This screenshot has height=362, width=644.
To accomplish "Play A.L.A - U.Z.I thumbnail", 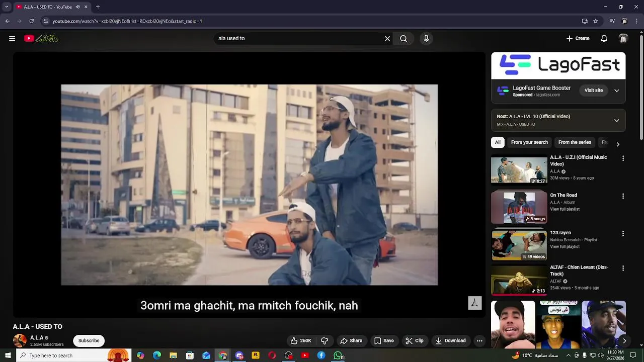I will click(519, 170).
